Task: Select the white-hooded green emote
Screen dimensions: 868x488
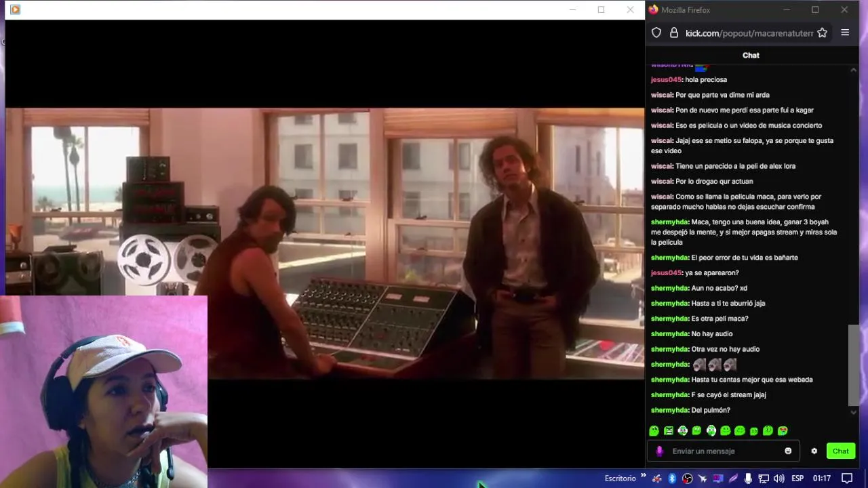Action: (711, 430)
